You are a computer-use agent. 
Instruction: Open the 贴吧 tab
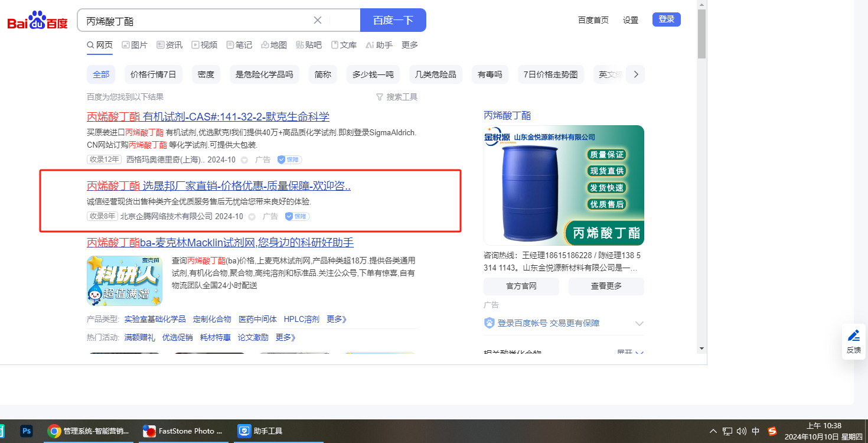(x=309, y=45)
